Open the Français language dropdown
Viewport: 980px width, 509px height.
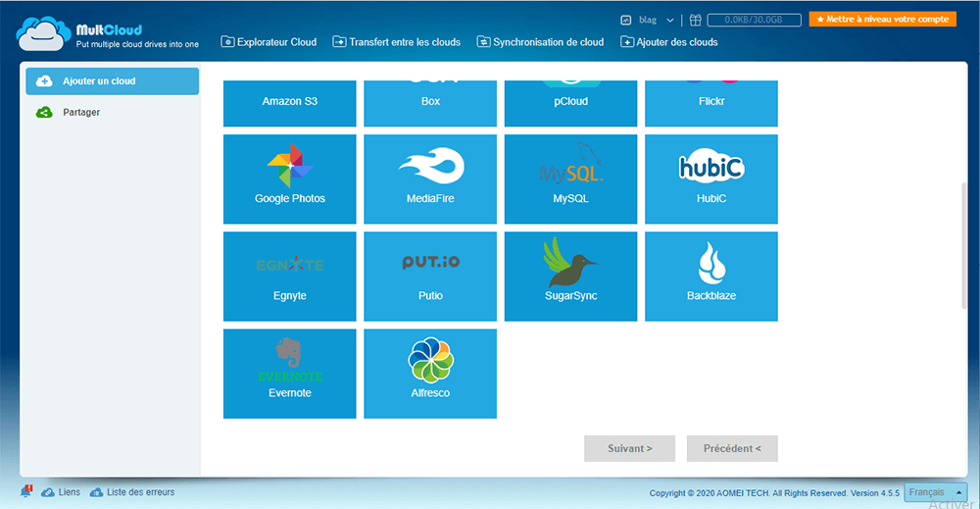point(936,492)
